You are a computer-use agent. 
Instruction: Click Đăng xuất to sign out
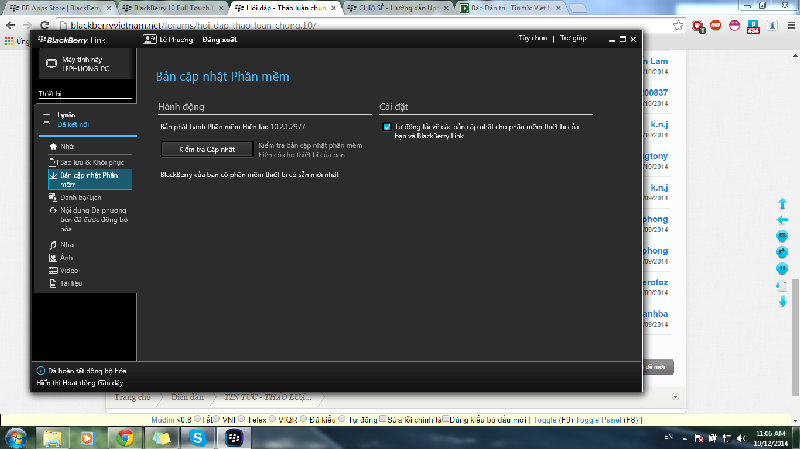coord(219,39)
